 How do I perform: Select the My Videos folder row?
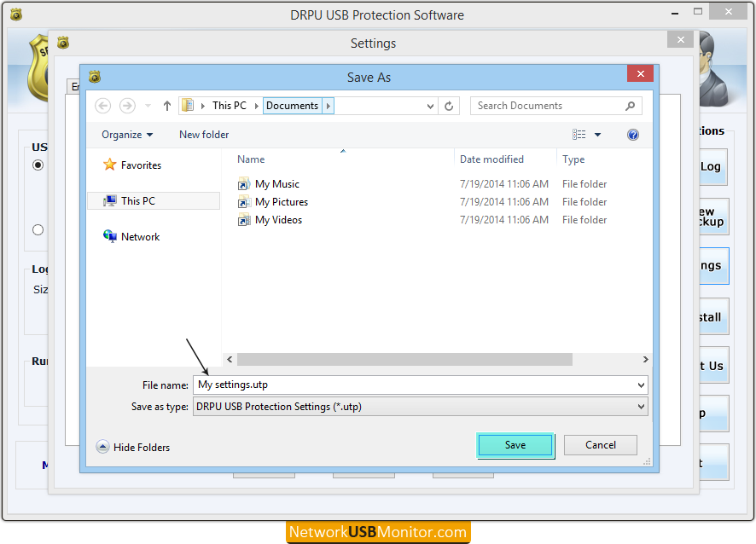coord(422,220)
